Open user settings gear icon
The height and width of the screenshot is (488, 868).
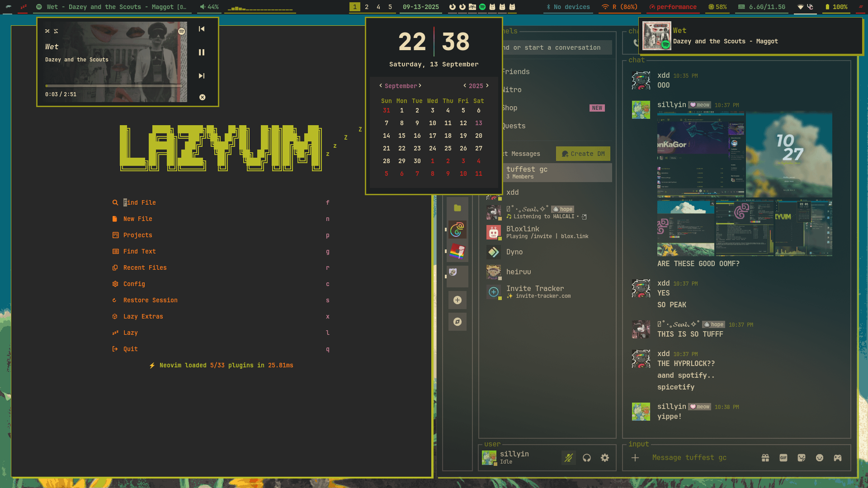(x=605, y=458)
